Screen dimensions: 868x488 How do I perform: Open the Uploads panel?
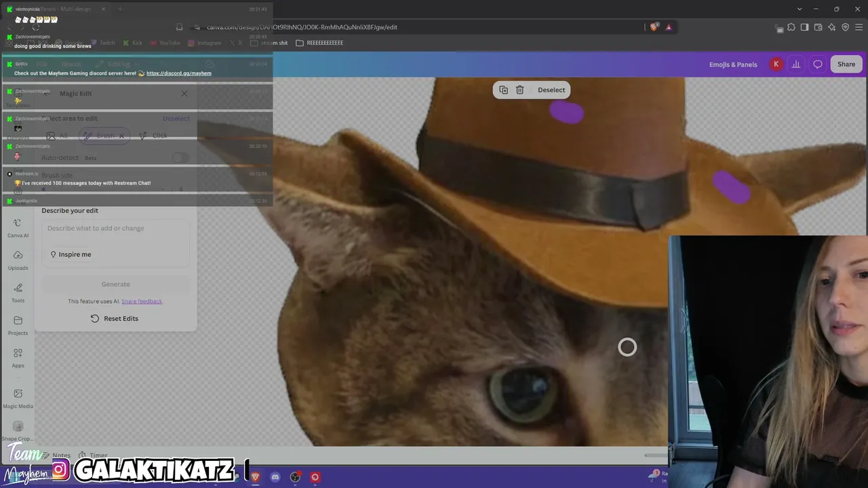(18, 260)
